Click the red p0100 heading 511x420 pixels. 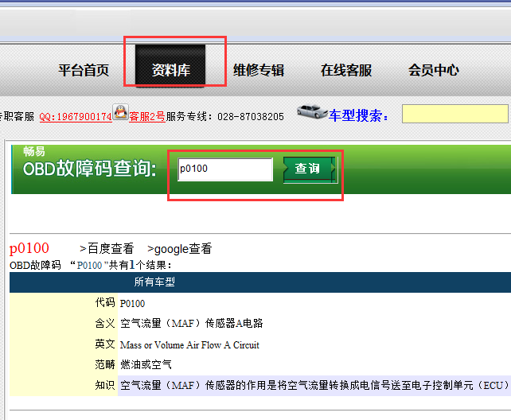(x=29, y=248)
